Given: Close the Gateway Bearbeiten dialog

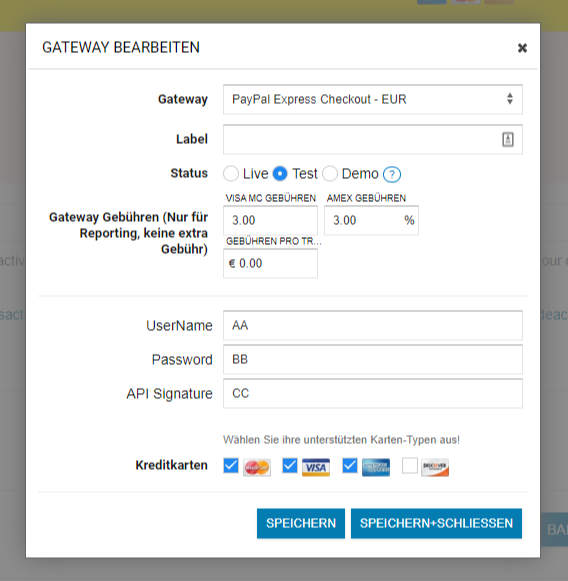Looking at the screenshot, I should pyautogui.click(x=522, y=48).
